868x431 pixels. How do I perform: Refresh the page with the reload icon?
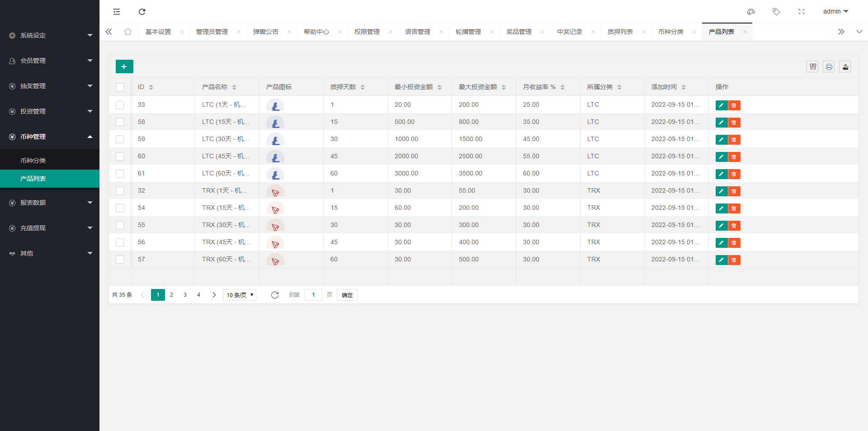tap(142, 11)
